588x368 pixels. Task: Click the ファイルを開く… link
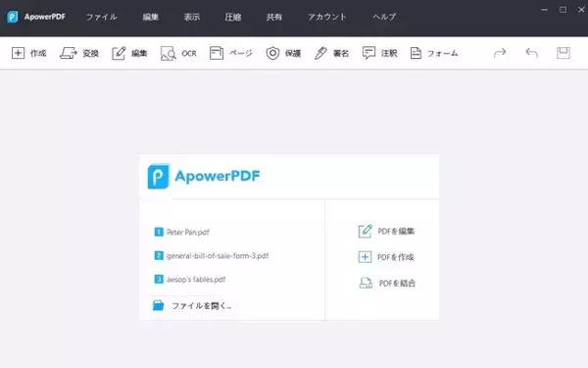click(x=201, y=305)
